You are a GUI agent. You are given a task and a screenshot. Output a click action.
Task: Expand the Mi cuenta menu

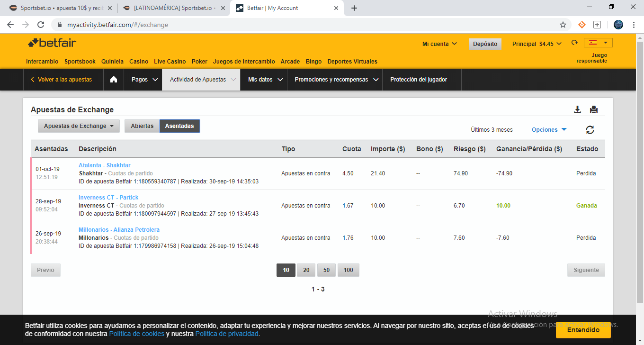click(x=439, y=44)
